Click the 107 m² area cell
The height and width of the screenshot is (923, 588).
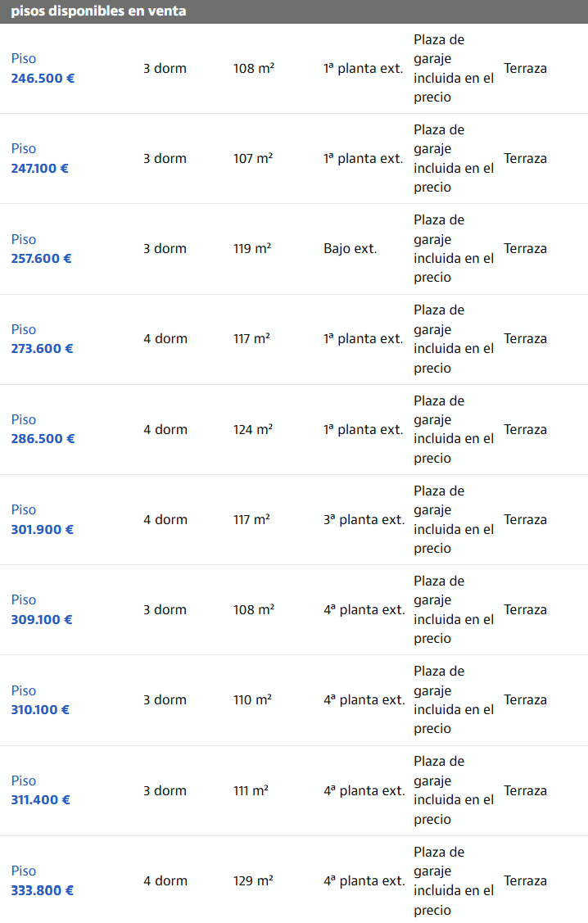coord(253,159)
